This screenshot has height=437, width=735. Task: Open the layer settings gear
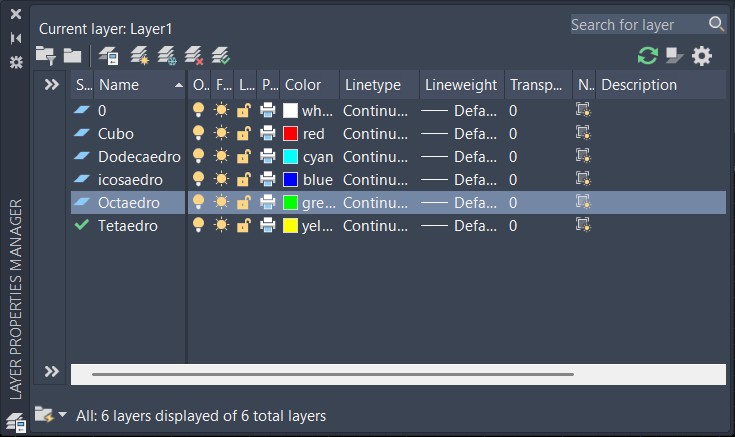click(702, 56)
